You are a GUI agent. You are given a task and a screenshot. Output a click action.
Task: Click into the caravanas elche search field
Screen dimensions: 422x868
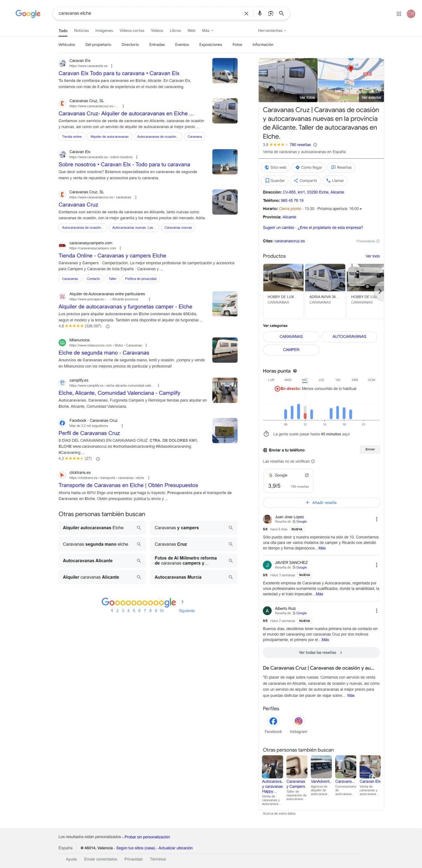149,14
